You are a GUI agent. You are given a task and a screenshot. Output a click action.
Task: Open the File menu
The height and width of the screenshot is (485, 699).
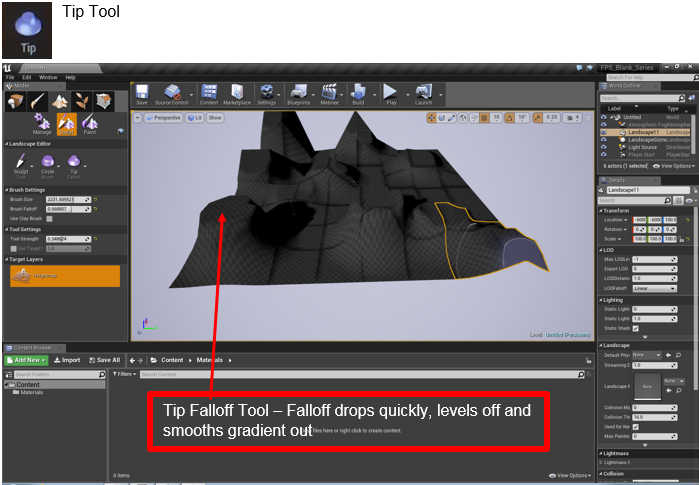pyautogui.click(x=10, y=77)
